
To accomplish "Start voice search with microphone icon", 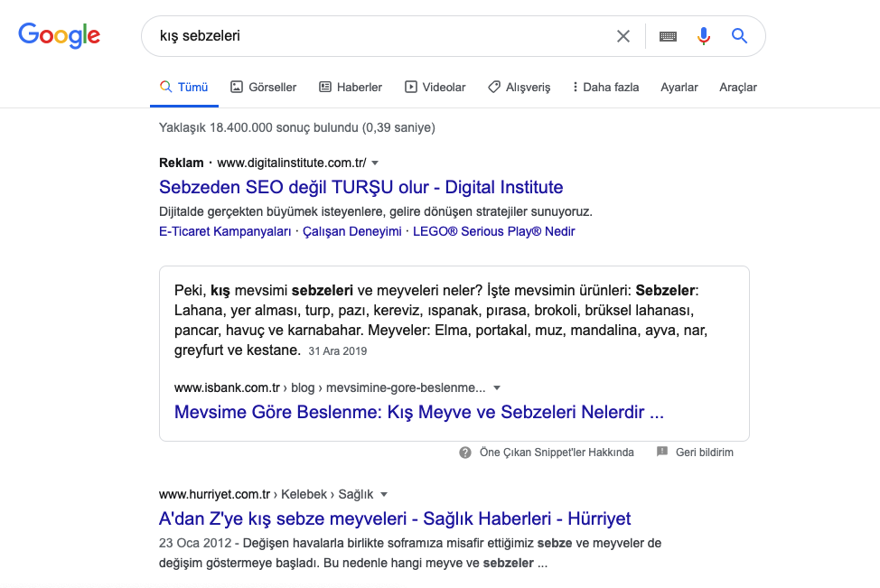I will pyautogui.click(x=703, y=36).
